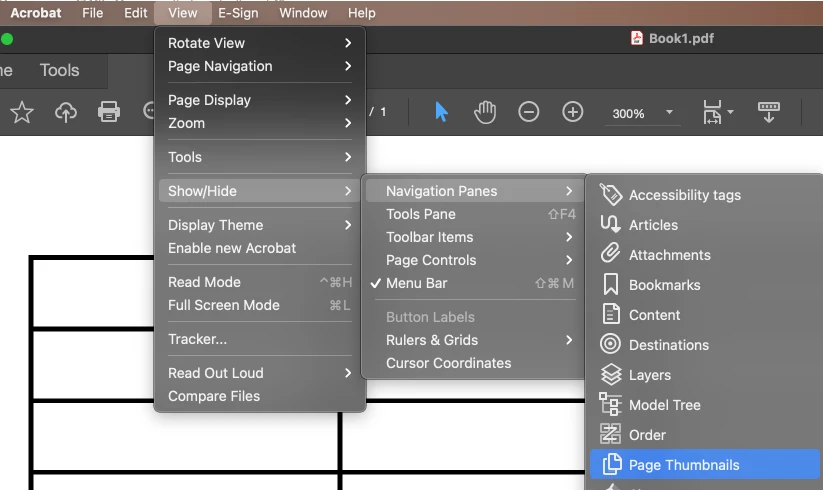823x490 pixels.
Task: Choose Full Screen Mode
Action: point(260,305)
